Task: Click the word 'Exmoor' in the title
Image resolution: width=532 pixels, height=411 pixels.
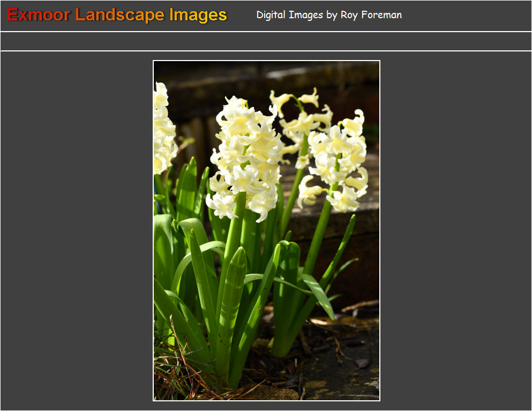Action: click(x=39, y=15)
